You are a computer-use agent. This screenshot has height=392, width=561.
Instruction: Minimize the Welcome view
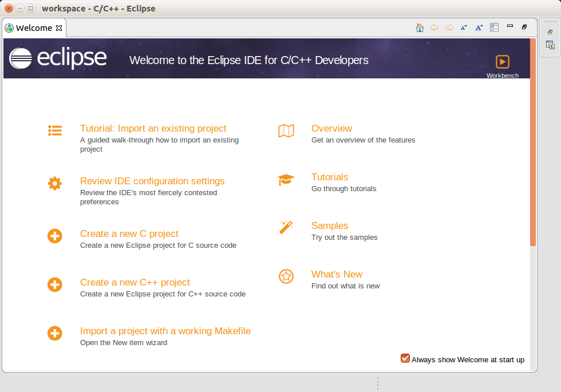[510, 26]
